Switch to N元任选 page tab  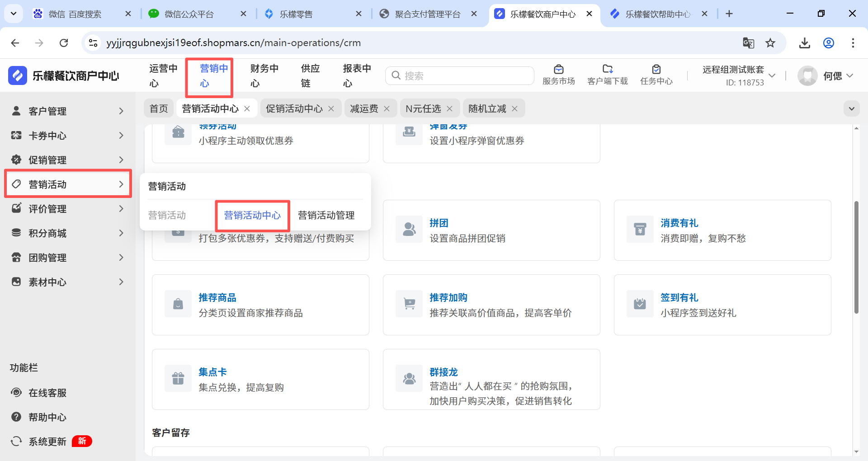pos(423,108)
